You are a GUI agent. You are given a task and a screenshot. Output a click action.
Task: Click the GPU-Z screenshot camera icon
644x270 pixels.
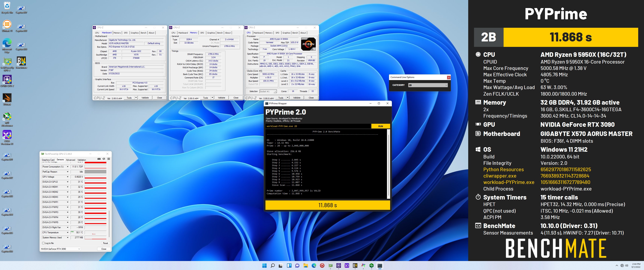coord(99,159)
